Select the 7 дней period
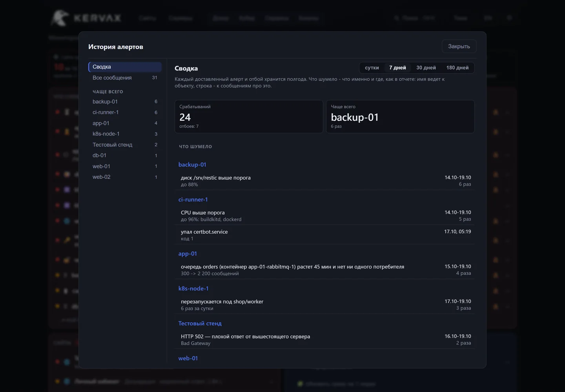The image size is (565, 392). (x=397, y=68)
